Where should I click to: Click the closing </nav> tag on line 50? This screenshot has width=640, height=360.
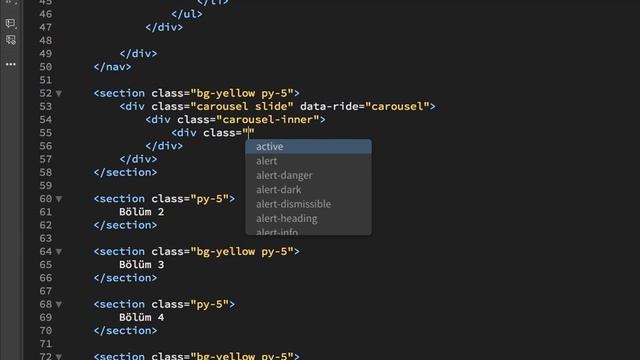[x=112, y=67]
